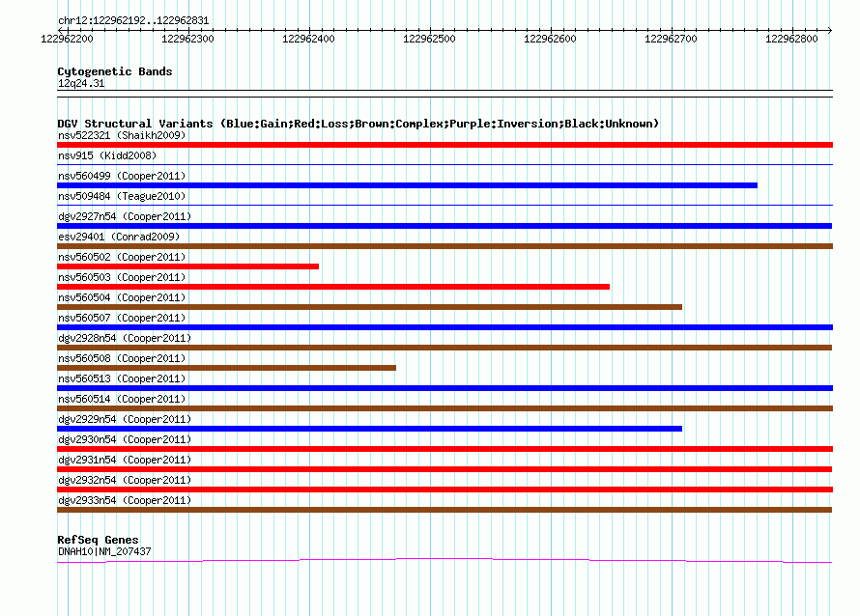Image resolution: width=860 pixels, height=616 pixels.
Task: Click the brown nsv560514 complex bar
Action: pyautogui.click(x=444, y=408)
